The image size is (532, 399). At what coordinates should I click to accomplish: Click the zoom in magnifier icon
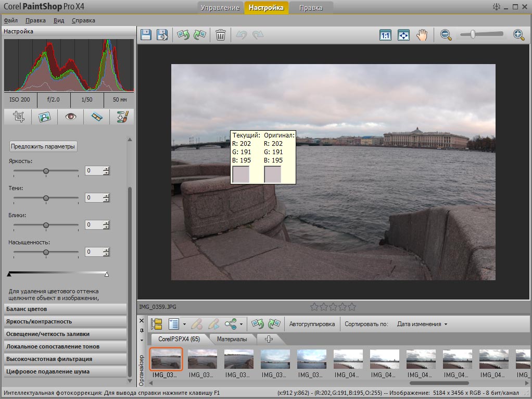[x=518, y=35]
